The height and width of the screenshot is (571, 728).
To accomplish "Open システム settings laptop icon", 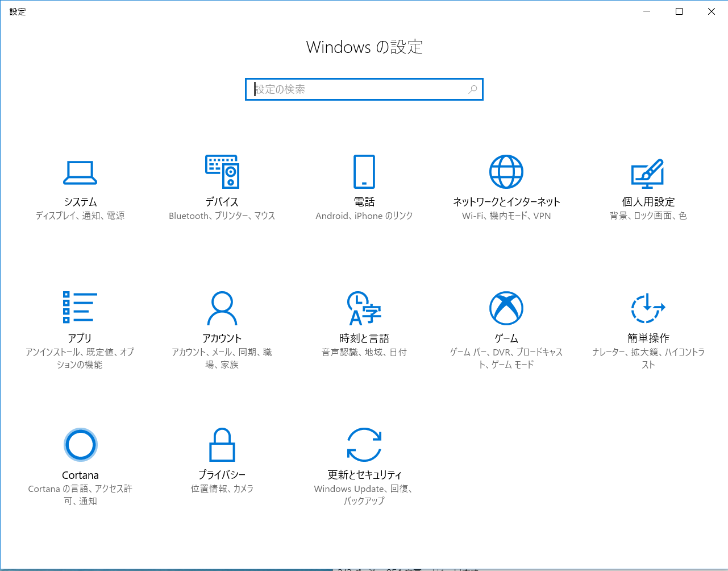I will [80, 172].
